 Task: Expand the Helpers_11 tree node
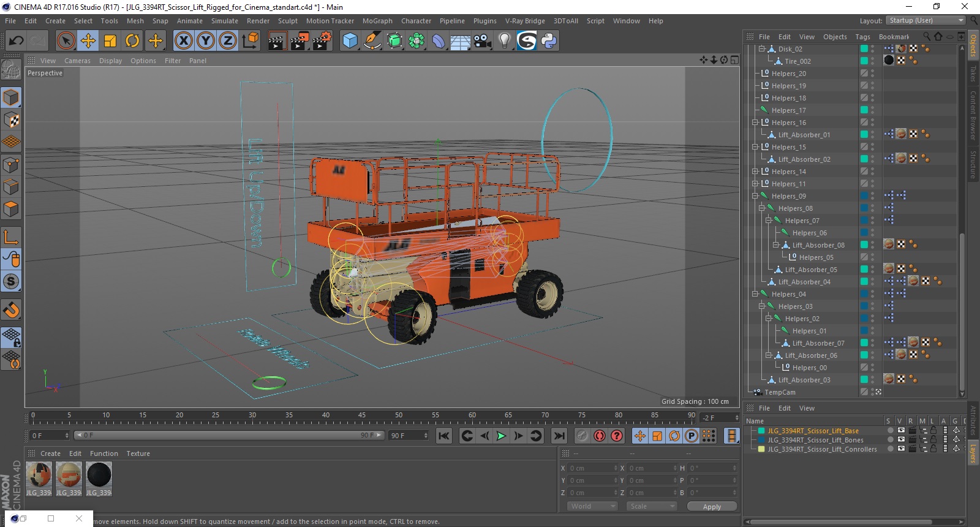(755, 184)
